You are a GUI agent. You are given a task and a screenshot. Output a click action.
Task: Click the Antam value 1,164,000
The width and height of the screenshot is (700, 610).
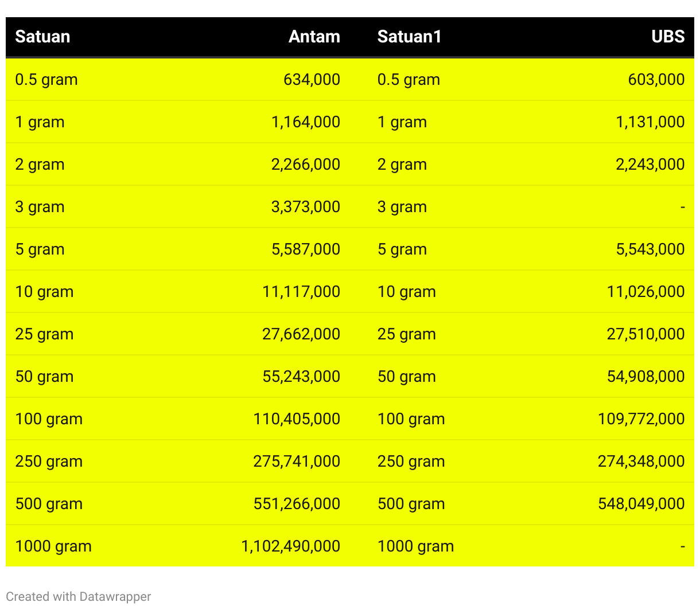click(306, 122)
